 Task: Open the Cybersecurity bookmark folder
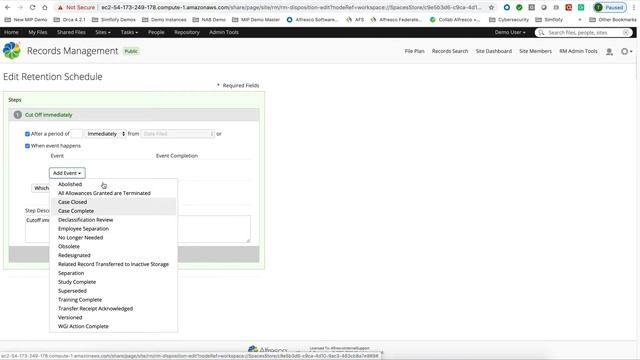tap(509, 20)
